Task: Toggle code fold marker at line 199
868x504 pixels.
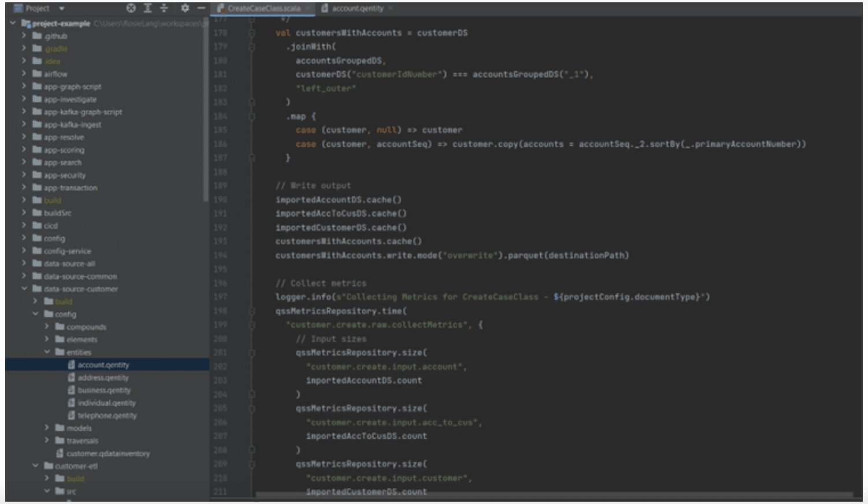Action: coord(252,325)
